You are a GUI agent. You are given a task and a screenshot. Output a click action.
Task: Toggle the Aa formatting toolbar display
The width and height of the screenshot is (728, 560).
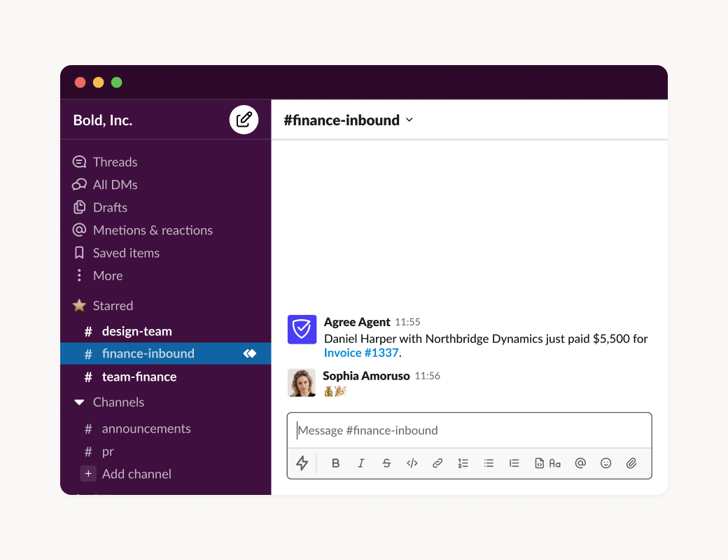[555, 463]
